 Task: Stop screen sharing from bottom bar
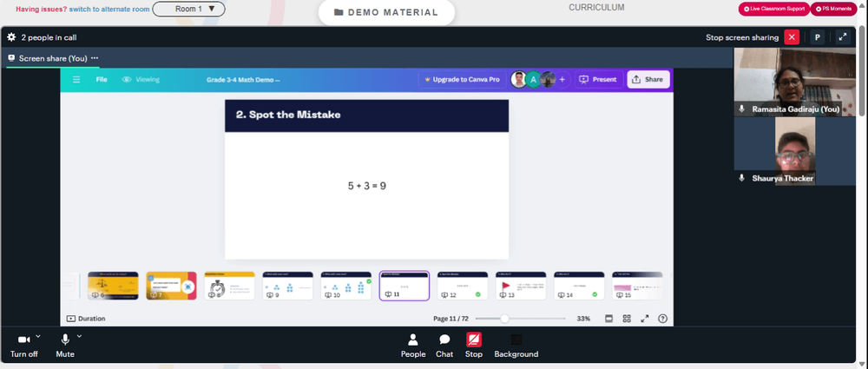pos(474,346)
